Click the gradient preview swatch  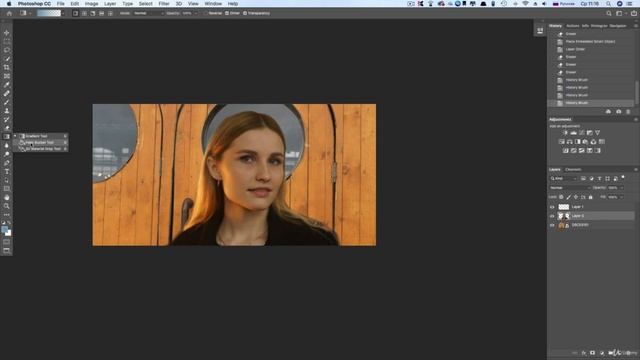click(49, 13)
